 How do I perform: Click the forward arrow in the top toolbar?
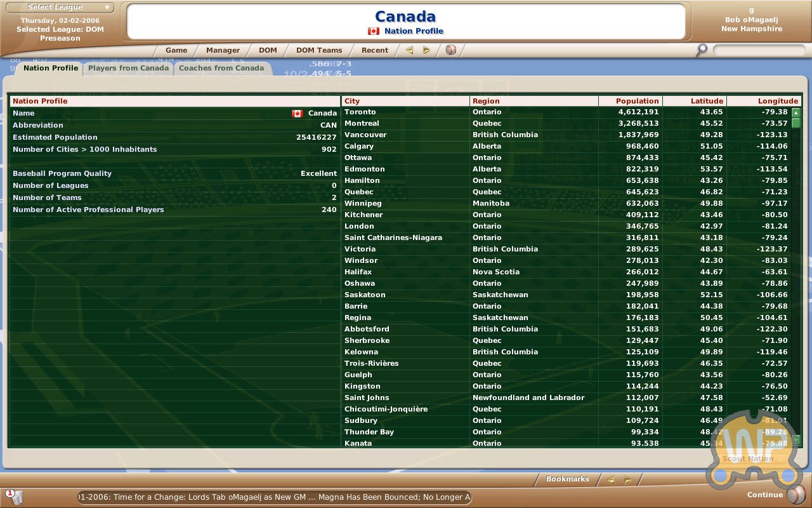(x=426, y=50)
